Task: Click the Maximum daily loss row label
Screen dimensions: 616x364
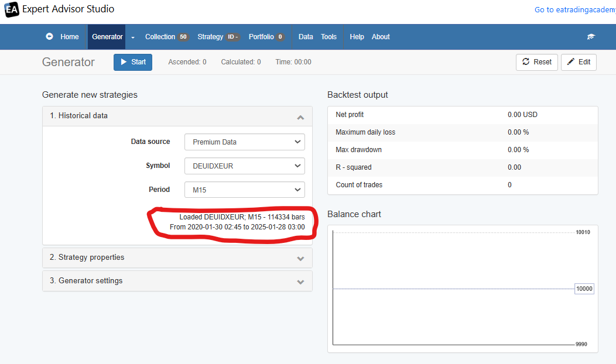Action: click(x=365, y=132)
